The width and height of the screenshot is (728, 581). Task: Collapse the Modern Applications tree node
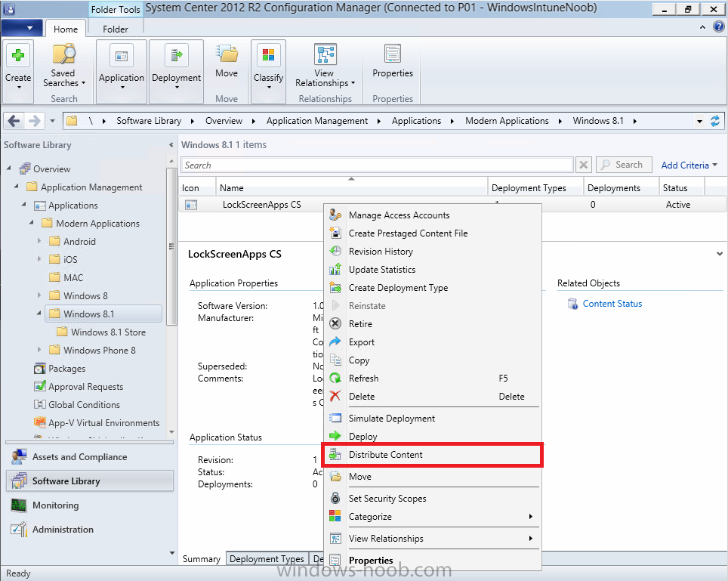tap(32, 223)
